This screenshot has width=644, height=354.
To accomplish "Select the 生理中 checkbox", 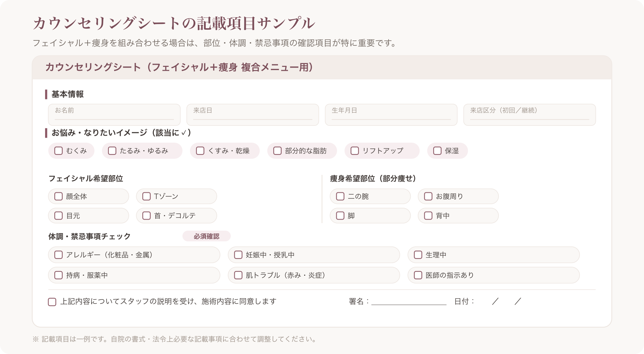I will click(418, 255).
